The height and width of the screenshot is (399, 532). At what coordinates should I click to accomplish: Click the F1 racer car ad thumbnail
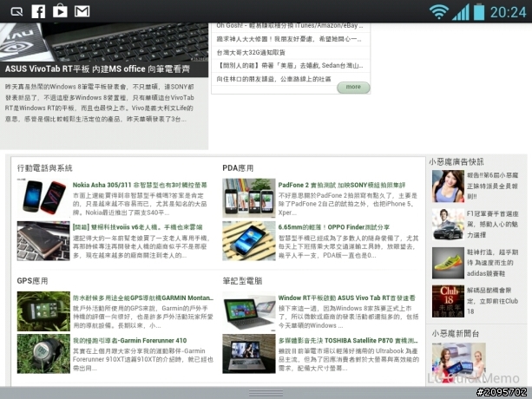pos(448,225)
